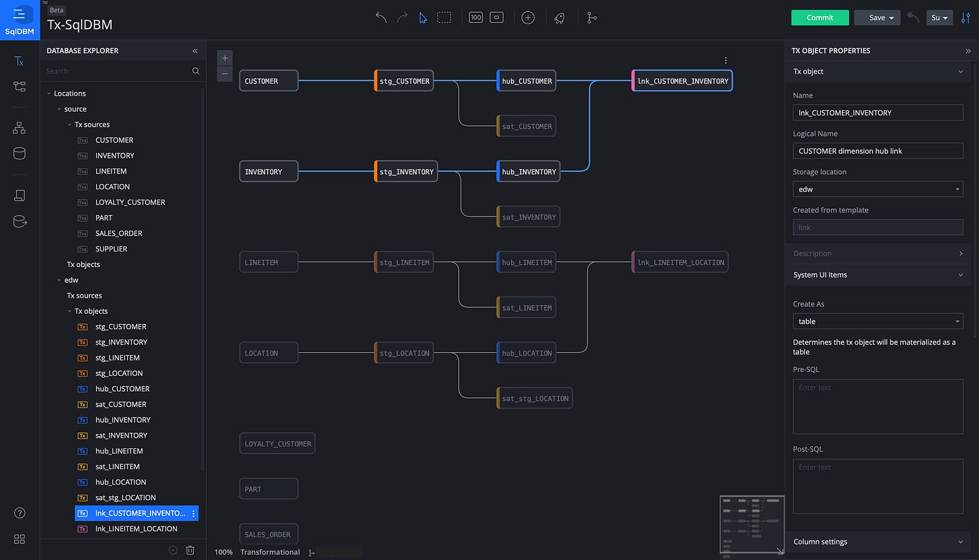Select LOYALTY_CUSTOMER in the explorer tree

pyautogui.click(x=130, y=202)
